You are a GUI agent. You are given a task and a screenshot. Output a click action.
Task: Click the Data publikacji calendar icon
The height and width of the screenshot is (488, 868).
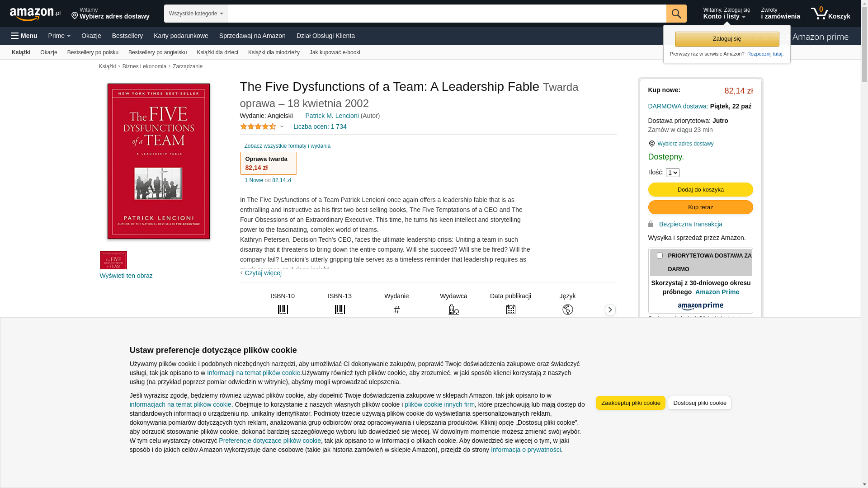pyautogui.click(x=510, y=310)
